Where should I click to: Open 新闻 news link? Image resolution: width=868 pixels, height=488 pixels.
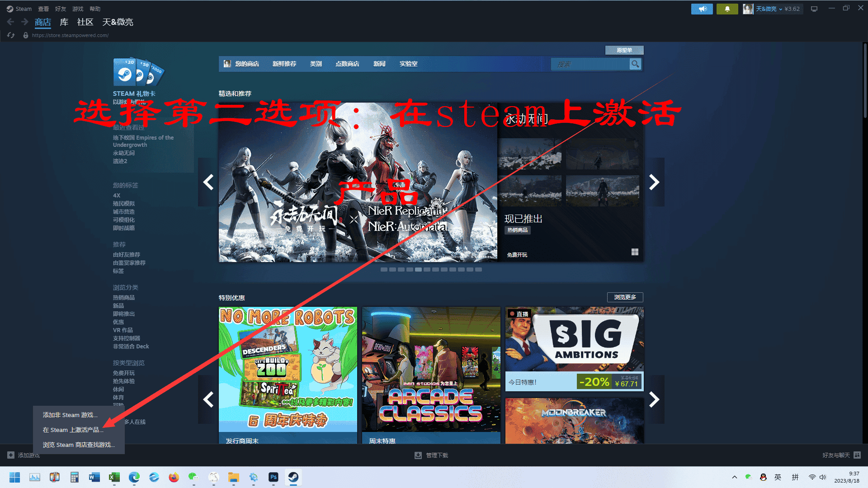point(379,64)
